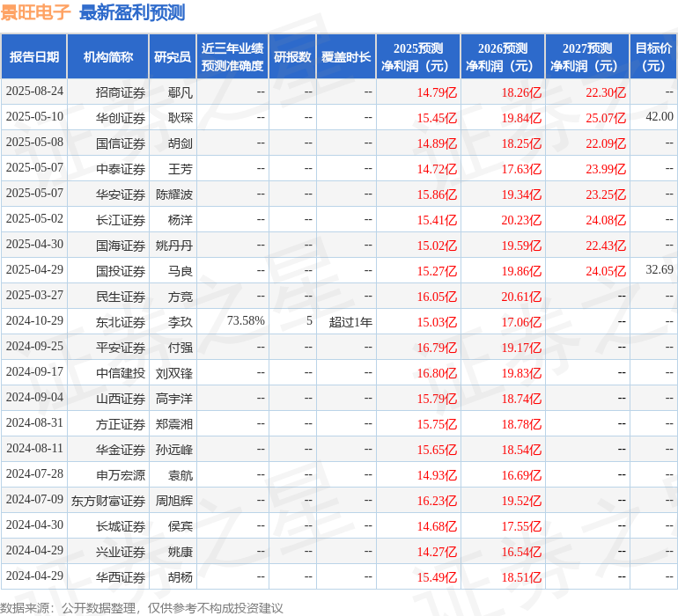Viewport: 678px width, 616px height.
Task: Click the 最新盈利预测 heading text
Action: [x=132, y=12]
